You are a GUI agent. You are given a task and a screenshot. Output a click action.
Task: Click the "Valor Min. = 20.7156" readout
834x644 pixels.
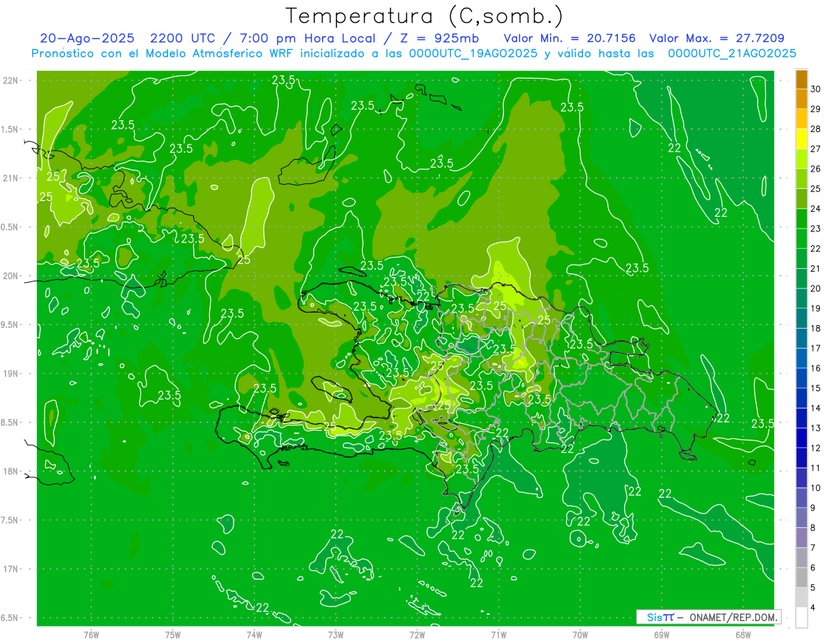point(569,38)
